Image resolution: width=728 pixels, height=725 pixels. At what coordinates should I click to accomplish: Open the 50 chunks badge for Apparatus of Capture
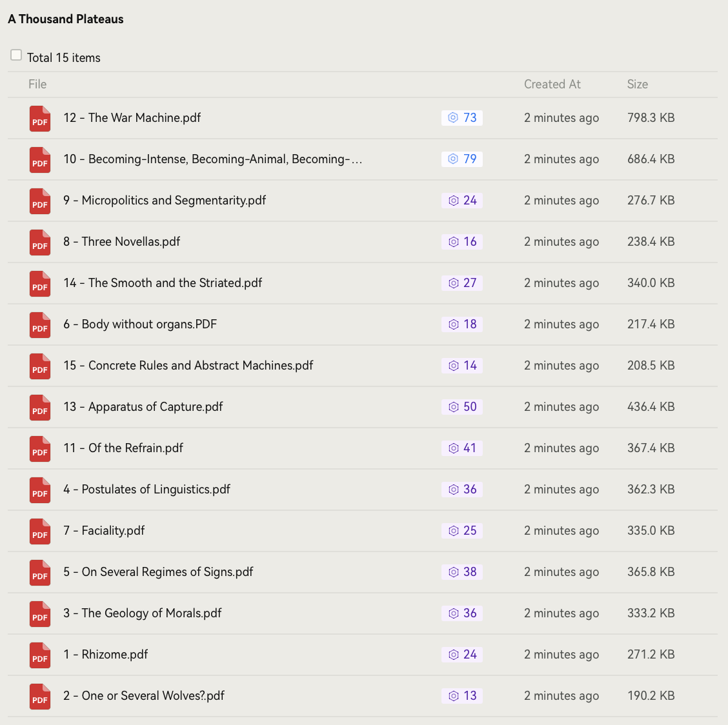[462, 407]
